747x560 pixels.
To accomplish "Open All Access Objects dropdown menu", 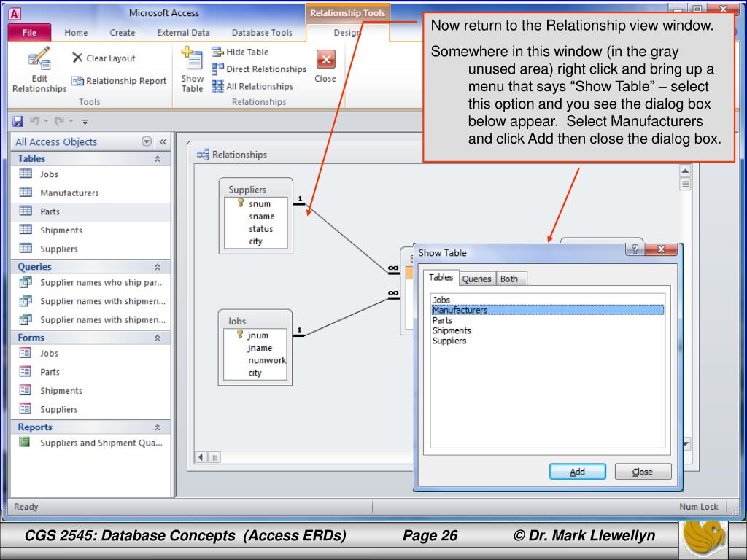I will 147,141.
